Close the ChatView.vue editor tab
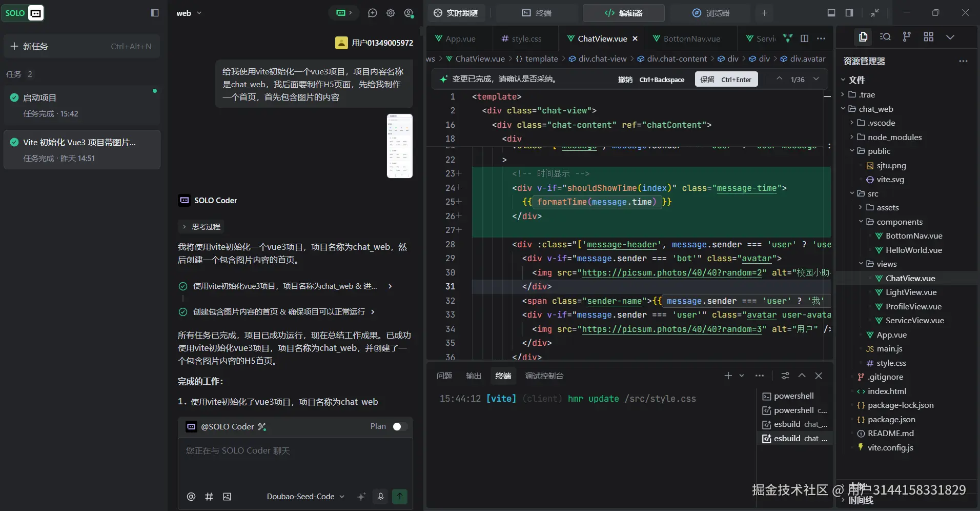This screenshot has width=980, height=511. [x=635, y=38]
